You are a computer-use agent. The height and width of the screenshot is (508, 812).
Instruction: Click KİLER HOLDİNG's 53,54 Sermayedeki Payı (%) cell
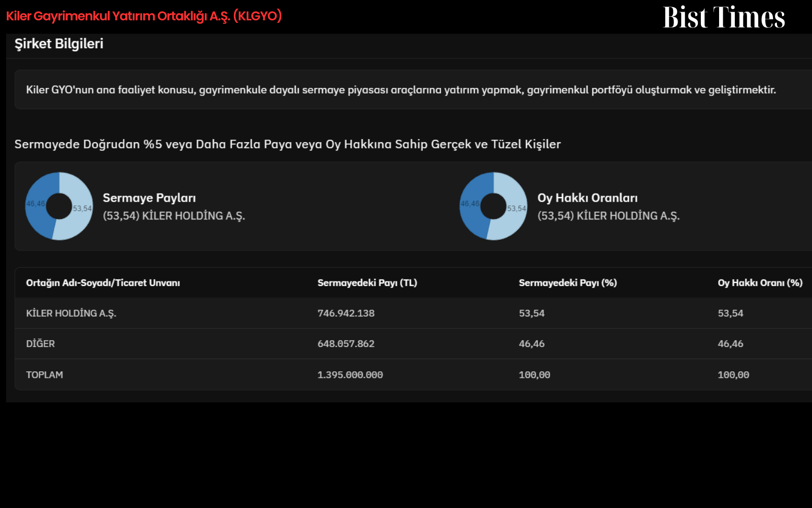click(532, 313)
